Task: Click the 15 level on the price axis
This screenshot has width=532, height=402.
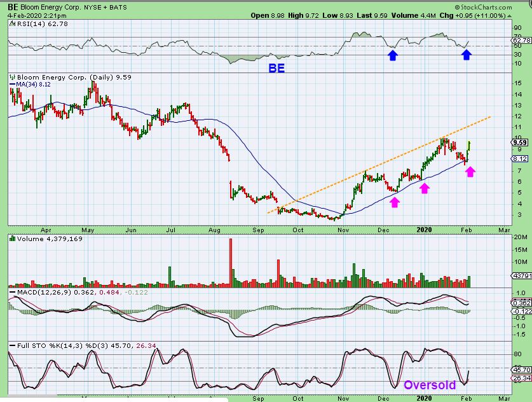Action: pos(518,83)
